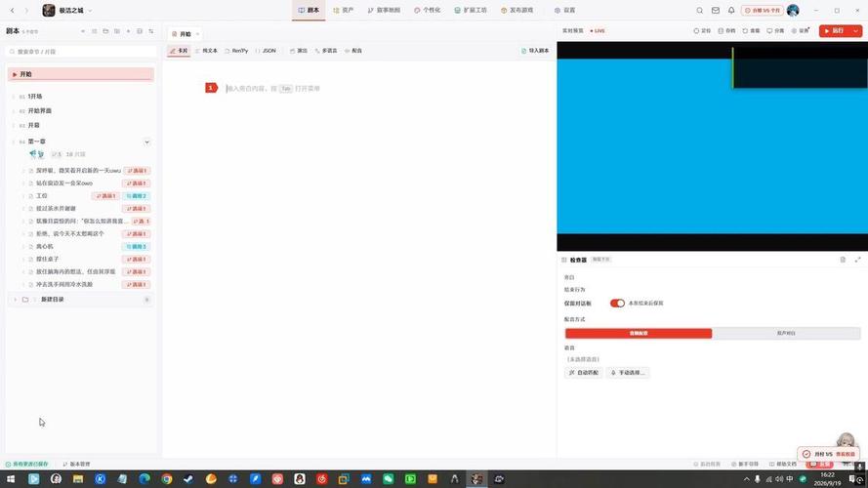The image size is (868, 488).
Task: Click the 配音 toolbar item
Action: tap(353, 51)
